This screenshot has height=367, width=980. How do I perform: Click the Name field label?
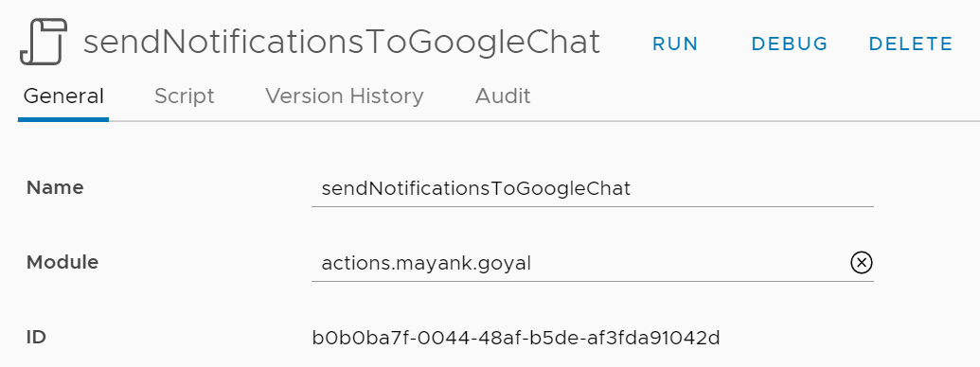pos(55,188)
